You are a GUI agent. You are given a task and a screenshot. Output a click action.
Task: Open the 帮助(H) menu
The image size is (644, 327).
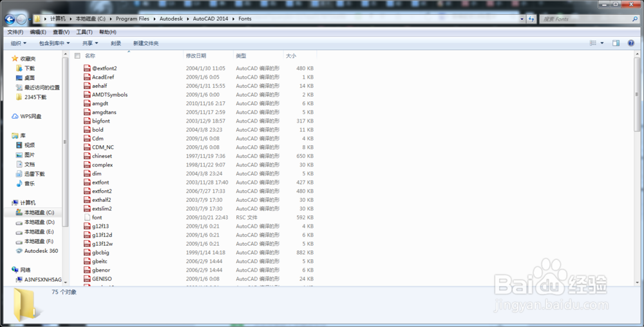[108, 32]
